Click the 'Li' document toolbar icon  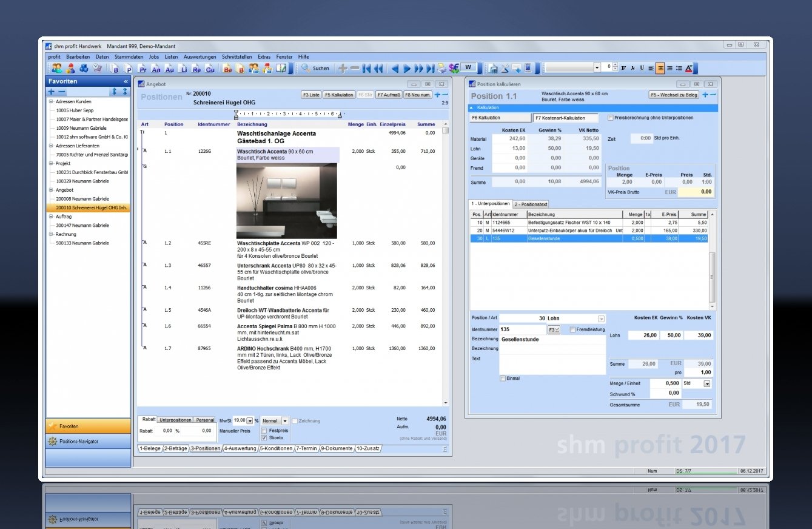coord(183,69)
